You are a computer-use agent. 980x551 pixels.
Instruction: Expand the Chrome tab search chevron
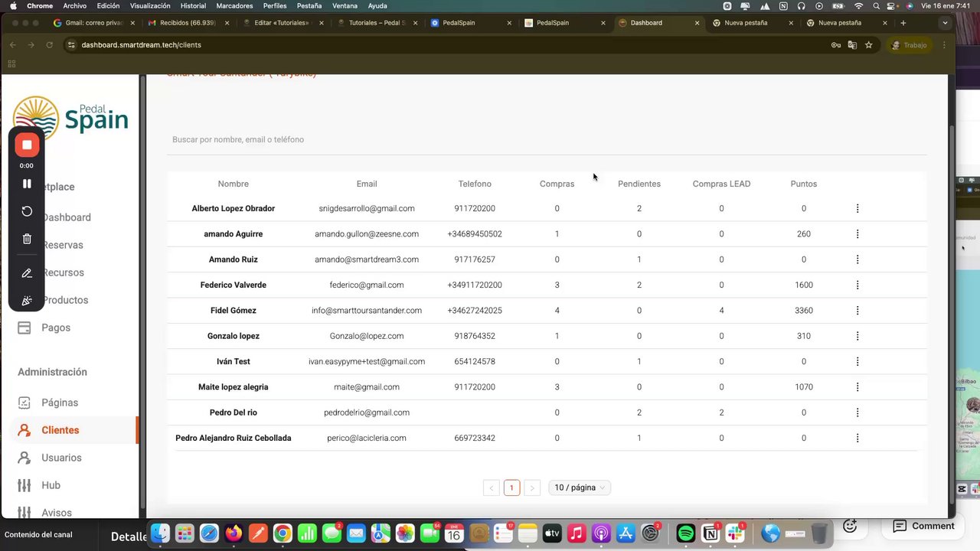[945, 23]
